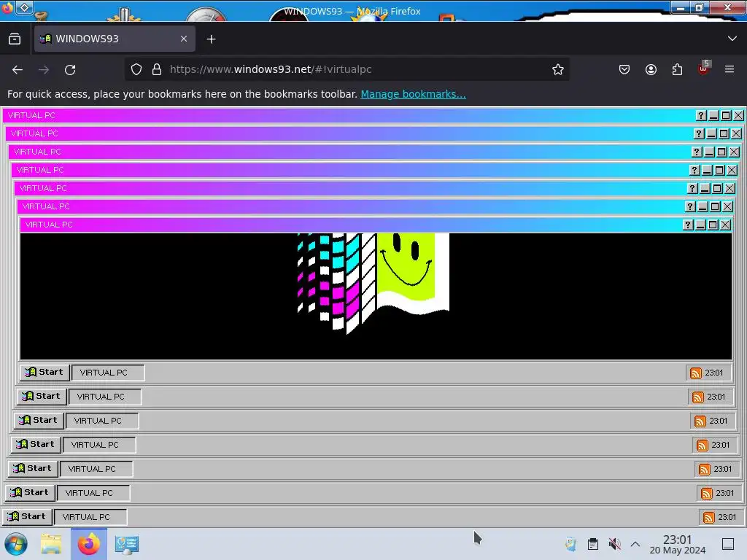Expand the list all tabs chevron
The width and height of the screenshot is (747, 560).
click(732, 39)
